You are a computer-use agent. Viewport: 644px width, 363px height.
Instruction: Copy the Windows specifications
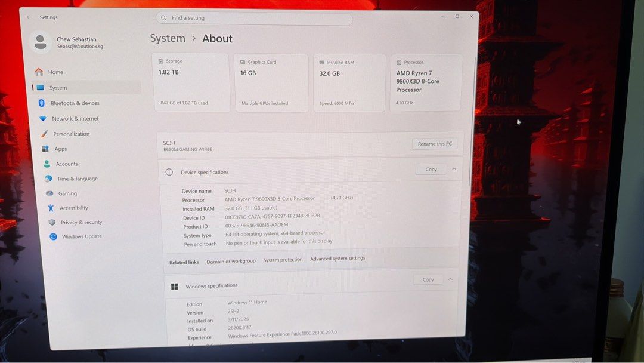click(x=428, y=279)
